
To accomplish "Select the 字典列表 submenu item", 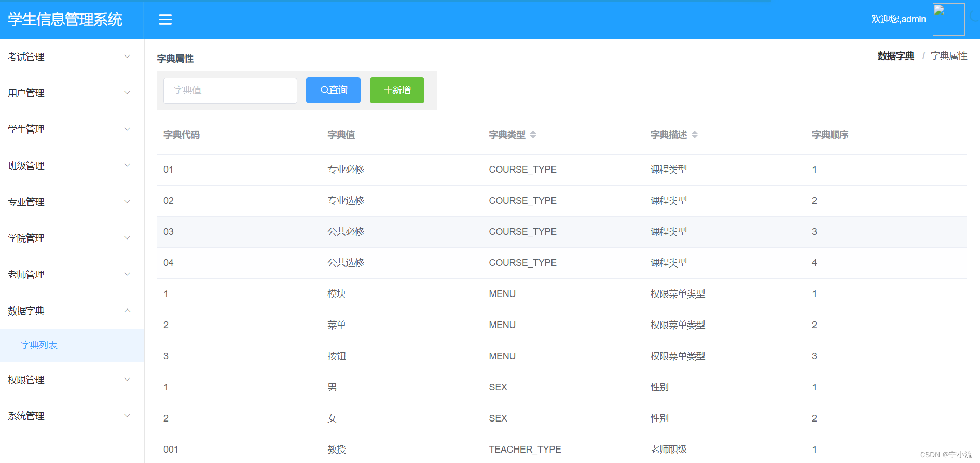I will click(72, 345).
